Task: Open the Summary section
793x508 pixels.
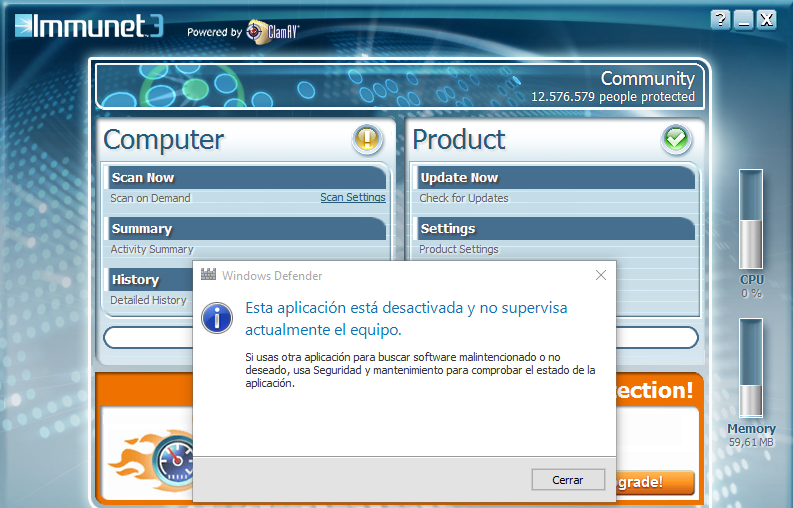Action: click(x=247, y=229)
